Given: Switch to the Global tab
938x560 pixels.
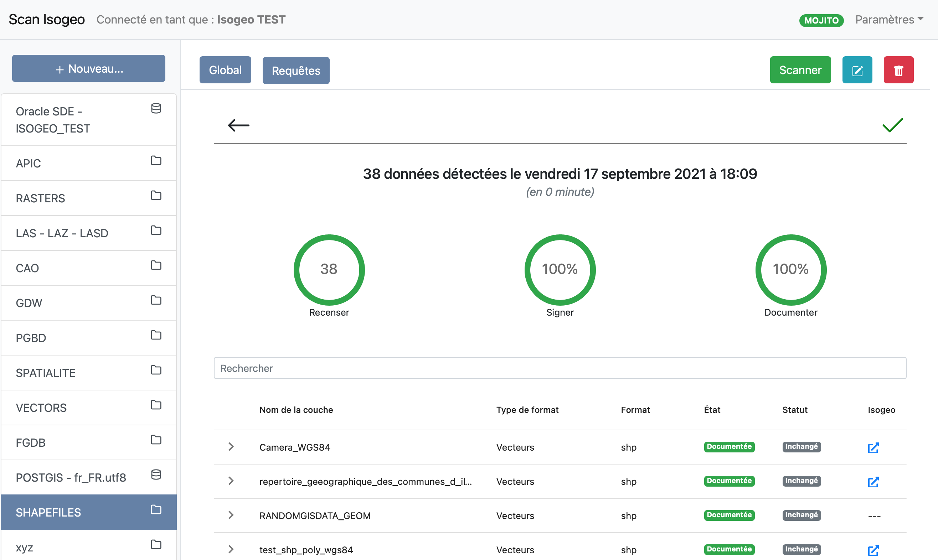Looking at the screenshot, I should pyautogui.click(x=225, y=70).
